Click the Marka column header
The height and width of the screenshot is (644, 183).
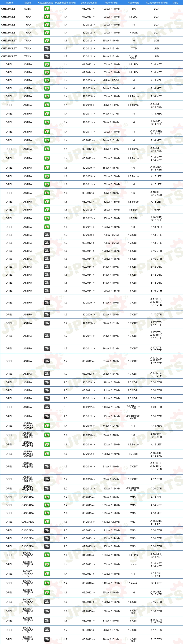pyautogui.click(x=9, y=3)
